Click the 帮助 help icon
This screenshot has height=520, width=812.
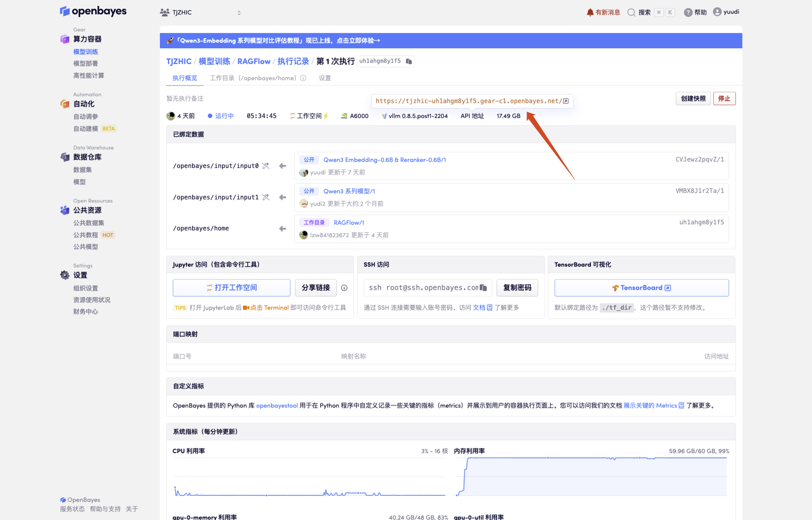688,12
